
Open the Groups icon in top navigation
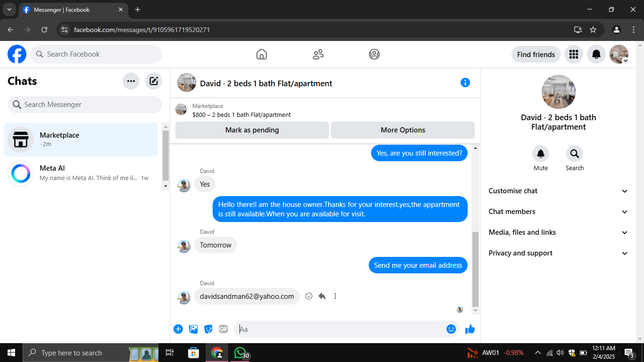point(374,54)
